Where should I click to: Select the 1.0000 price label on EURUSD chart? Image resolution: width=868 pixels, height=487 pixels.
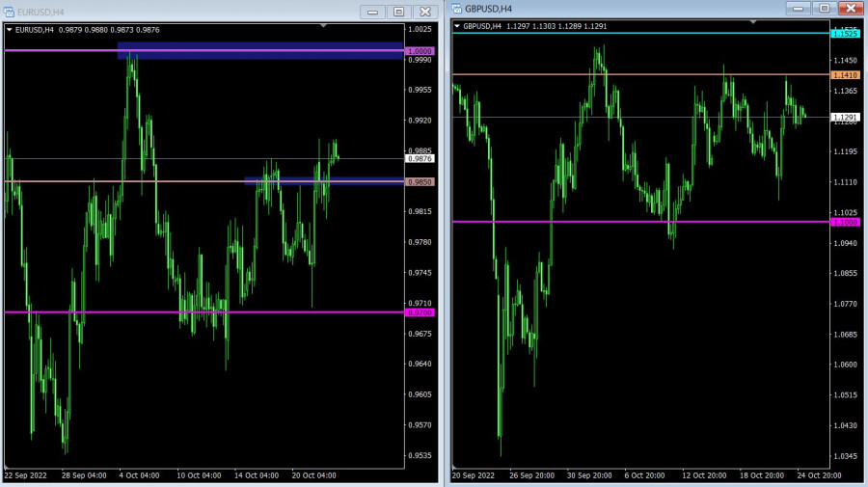(420, 51)
